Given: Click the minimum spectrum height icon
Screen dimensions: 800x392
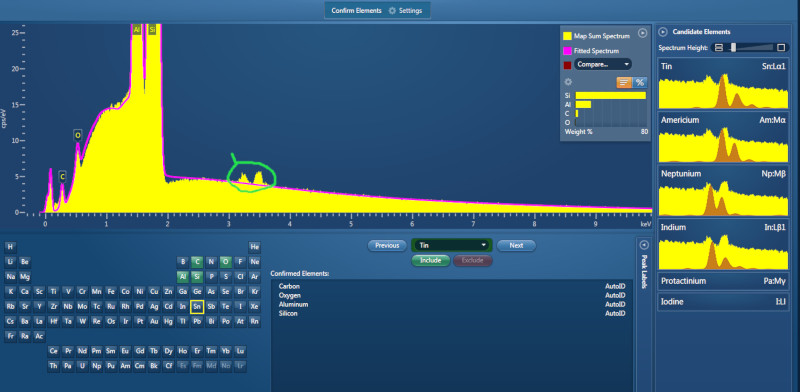Looking at the screenshot, I should 719,47.
